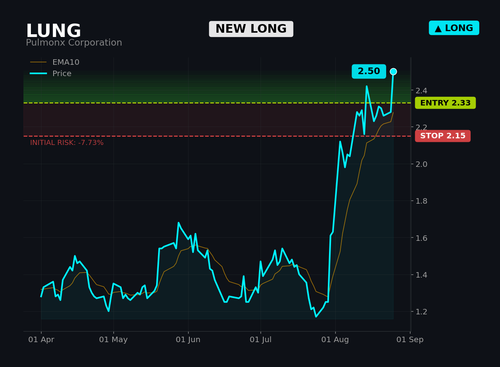Click the 2.50 current price tag
500x367 pixels.
(369, 71)
